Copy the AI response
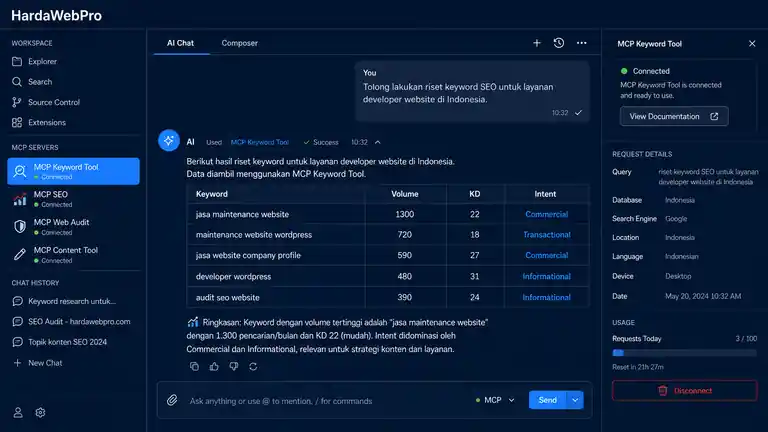 pos(194,366)
